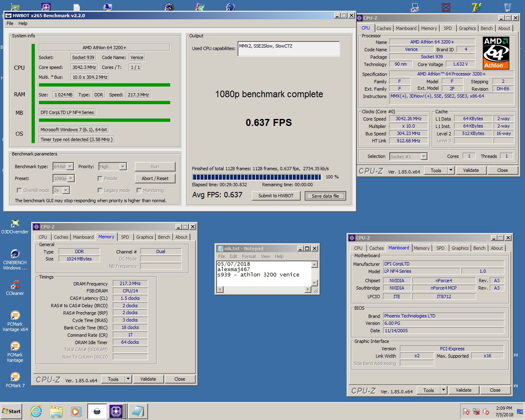Open About tab in CPU-Z Memory window

click(181, 237)
